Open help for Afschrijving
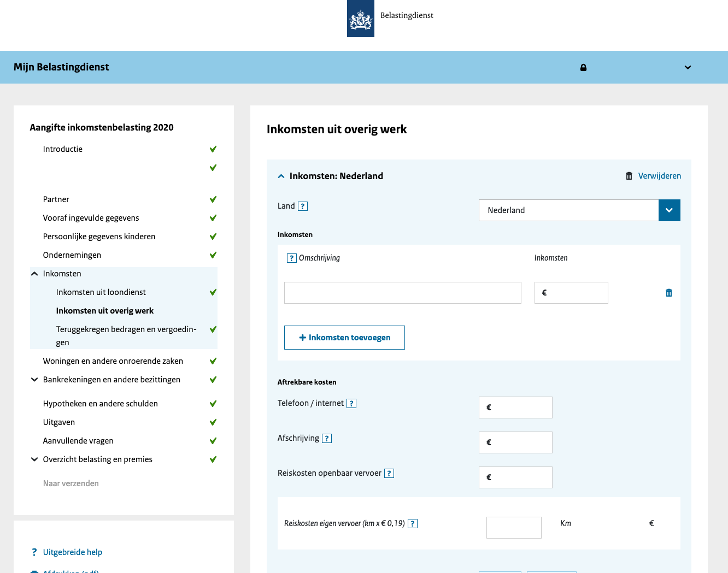Image resolution: width=728 pixels, height=573 pixels. [x=327, y=439]
